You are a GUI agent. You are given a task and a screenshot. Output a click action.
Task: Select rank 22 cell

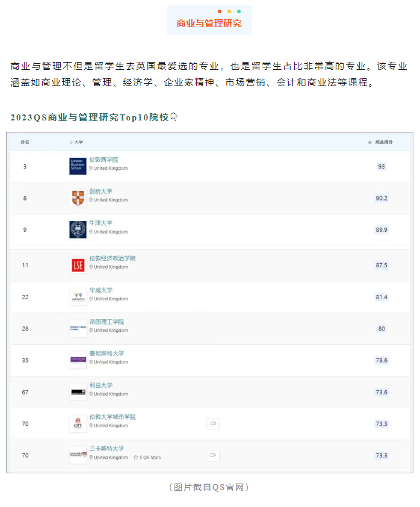click(25, 297)
